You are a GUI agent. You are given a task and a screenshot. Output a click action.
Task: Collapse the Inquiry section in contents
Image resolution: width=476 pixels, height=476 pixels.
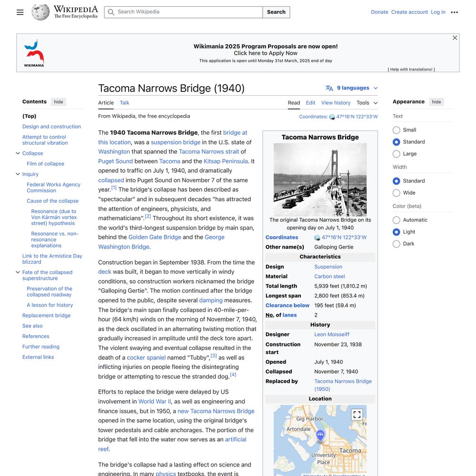pyautogui.click(x=18, y=174)
